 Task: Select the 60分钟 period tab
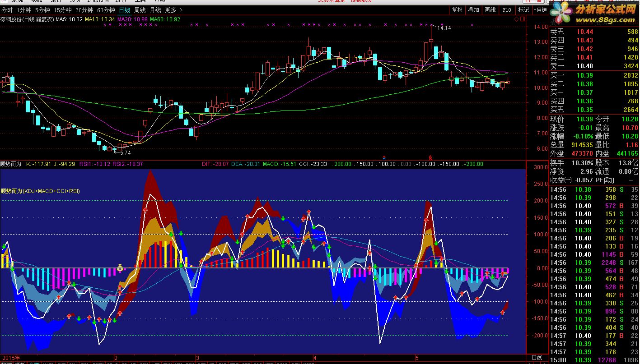[106, 10]
